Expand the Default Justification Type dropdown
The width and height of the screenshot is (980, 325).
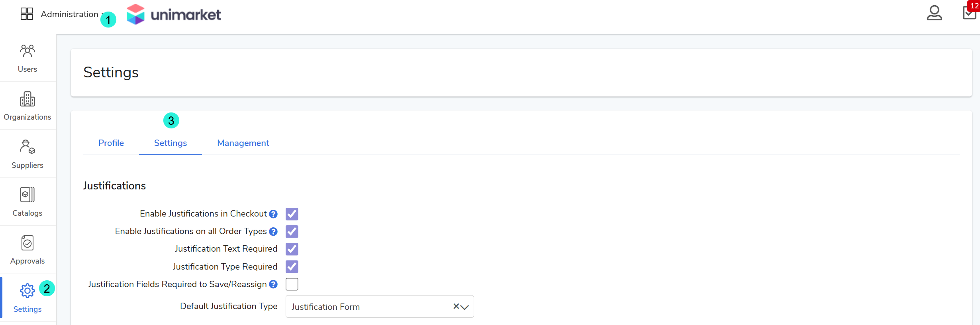pos(465,307)
